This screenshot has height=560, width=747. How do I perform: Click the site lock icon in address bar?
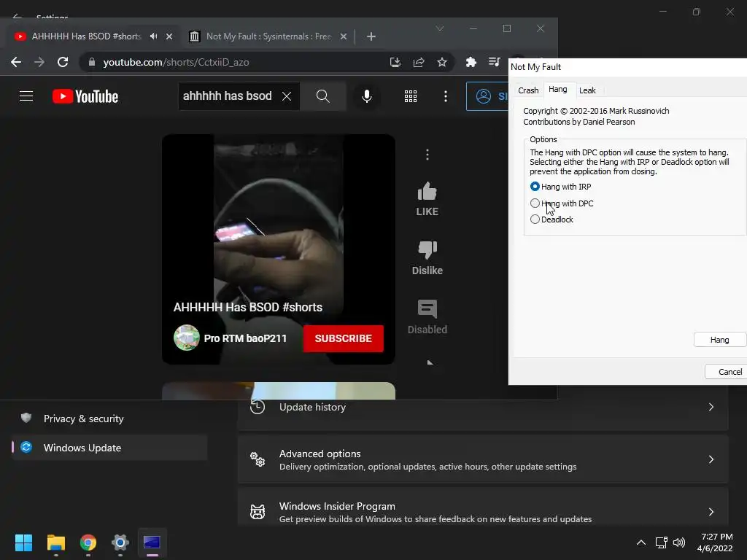[92, 62]
